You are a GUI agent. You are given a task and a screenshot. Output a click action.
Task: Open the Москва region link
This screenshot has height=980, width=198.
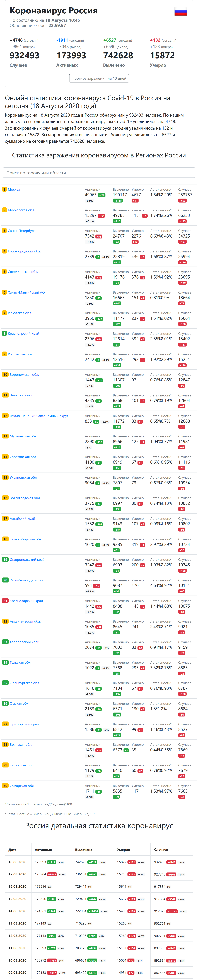click(14, 189)
